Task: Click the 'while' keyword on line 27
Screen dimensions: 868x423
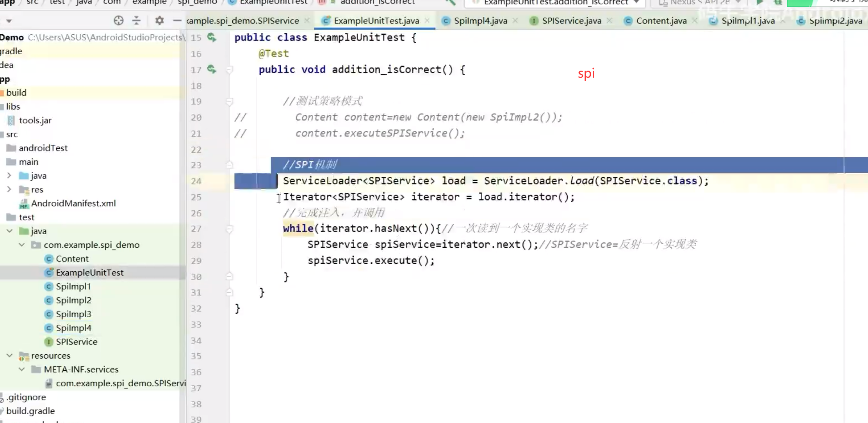Action: click(298, 228)
